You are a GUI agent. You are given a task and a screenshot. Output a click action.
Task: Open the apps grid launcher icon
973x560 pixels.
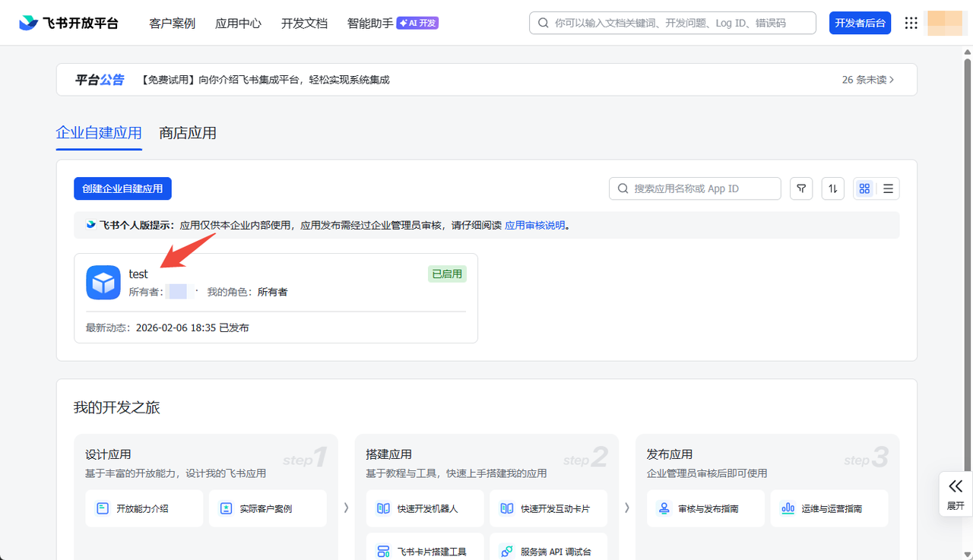[911, 23]
